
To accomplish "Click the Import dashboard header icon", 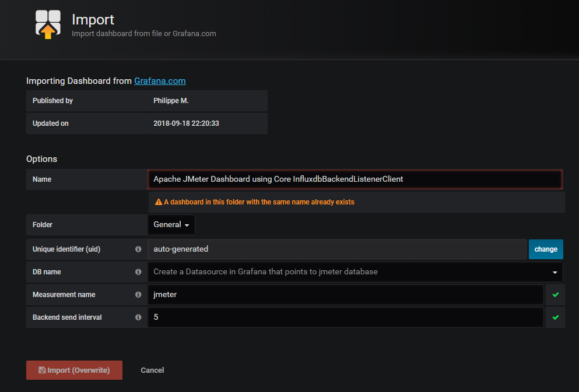I will pos(48,24).
